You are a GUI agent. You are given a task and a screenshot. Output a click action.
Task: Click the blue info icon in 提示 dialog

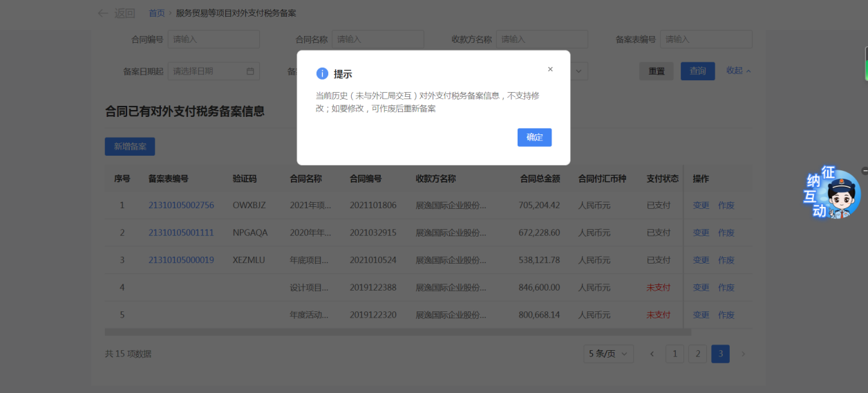tap(321, 73)
